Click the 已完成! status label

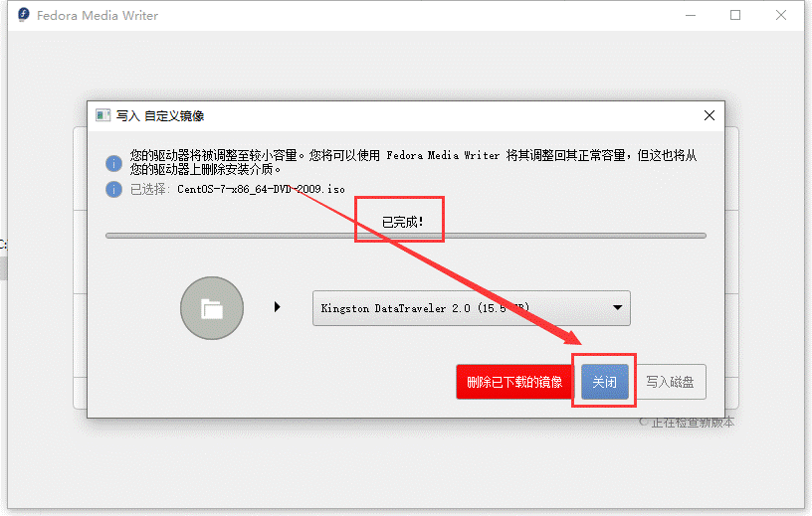pyautogui.click(x=403, y=222)
